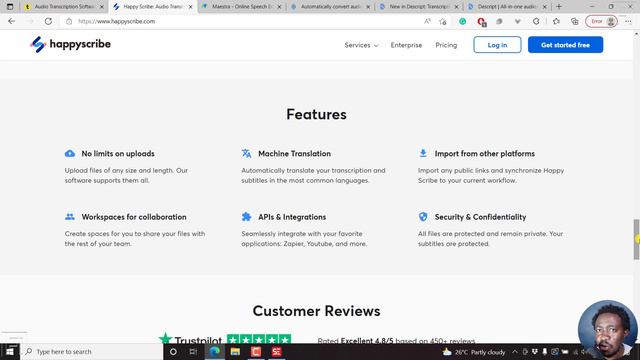Click the taskbar search box
640x360 pixels.
pos(91,351)
